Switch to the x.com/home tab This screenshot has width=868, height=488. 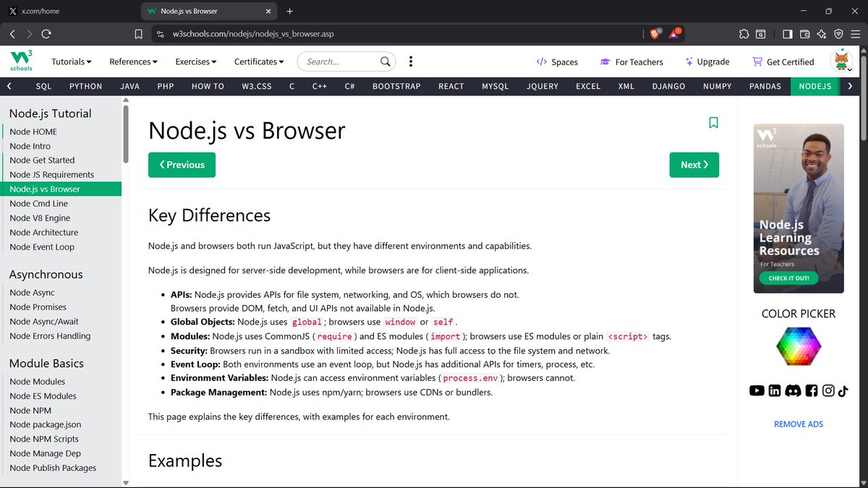(x=69, y=12)
